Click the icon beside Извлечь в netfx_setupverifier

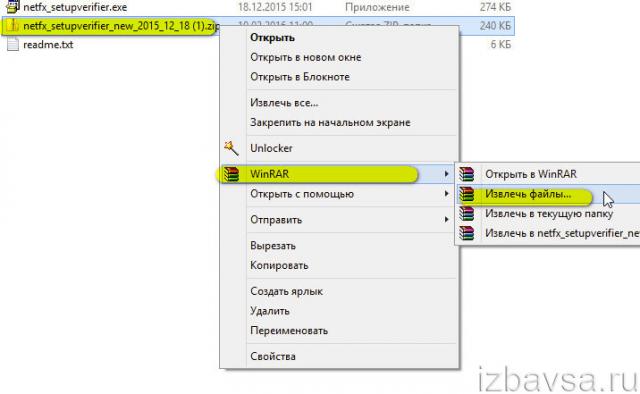467,233
